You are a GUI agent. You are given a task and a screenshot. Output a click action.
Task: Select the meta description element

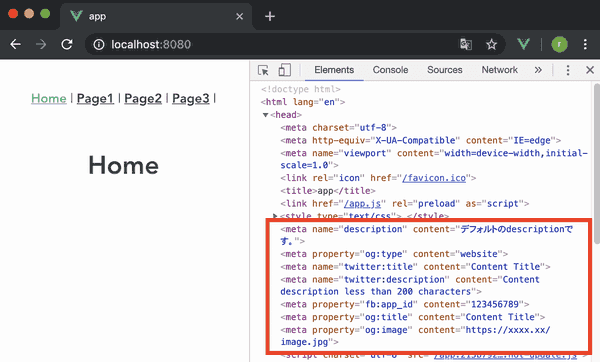(x=427, y=235)
